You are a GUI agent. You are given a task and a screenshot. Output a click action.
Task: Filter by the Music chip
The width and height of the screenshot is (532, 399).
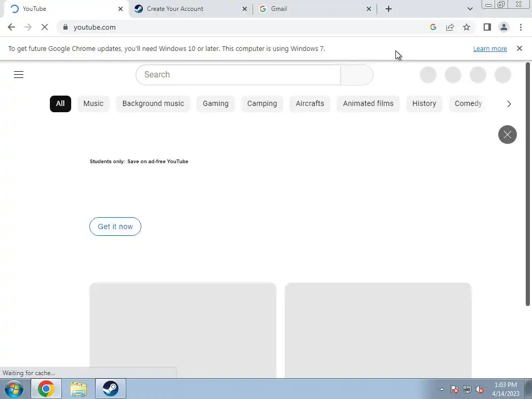(x=94, y=103)
